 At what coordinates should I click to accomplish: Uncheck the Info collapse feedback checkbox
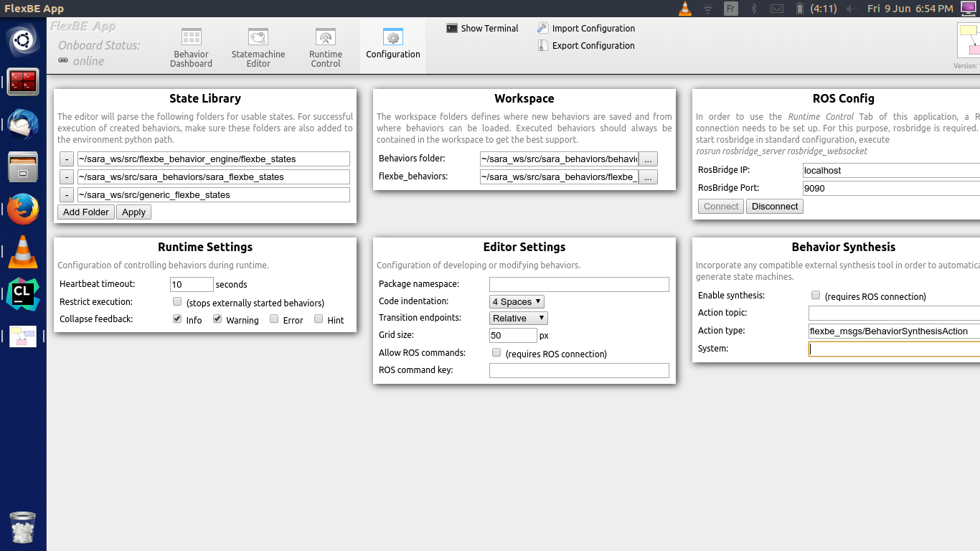[177, 319]
